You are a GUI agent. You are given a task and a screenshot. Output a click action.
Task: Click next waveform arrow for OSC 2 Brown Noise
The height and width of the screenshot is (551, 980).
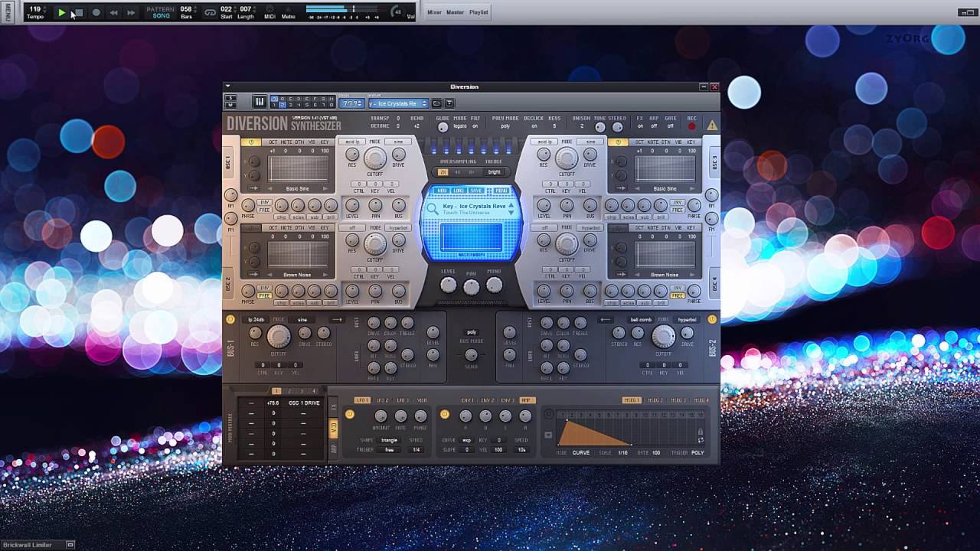325,274
